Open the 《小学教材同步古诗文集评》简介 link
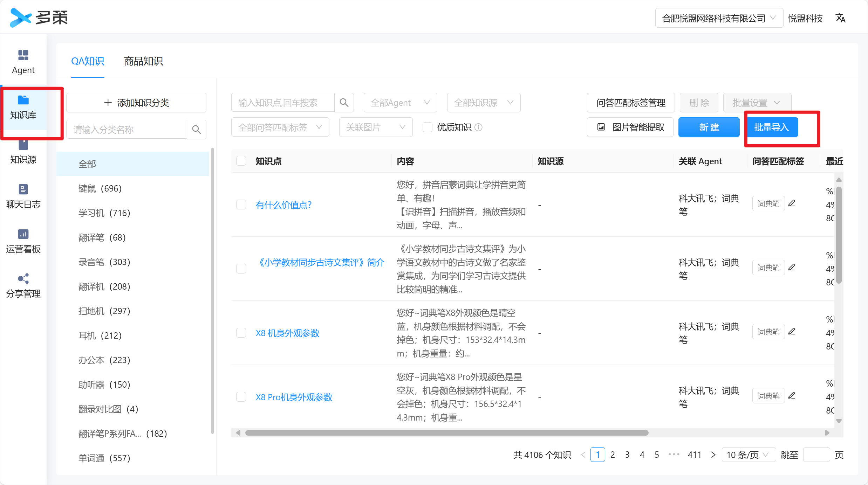Screen dimensions: 868x485 (x=320, y=263)
